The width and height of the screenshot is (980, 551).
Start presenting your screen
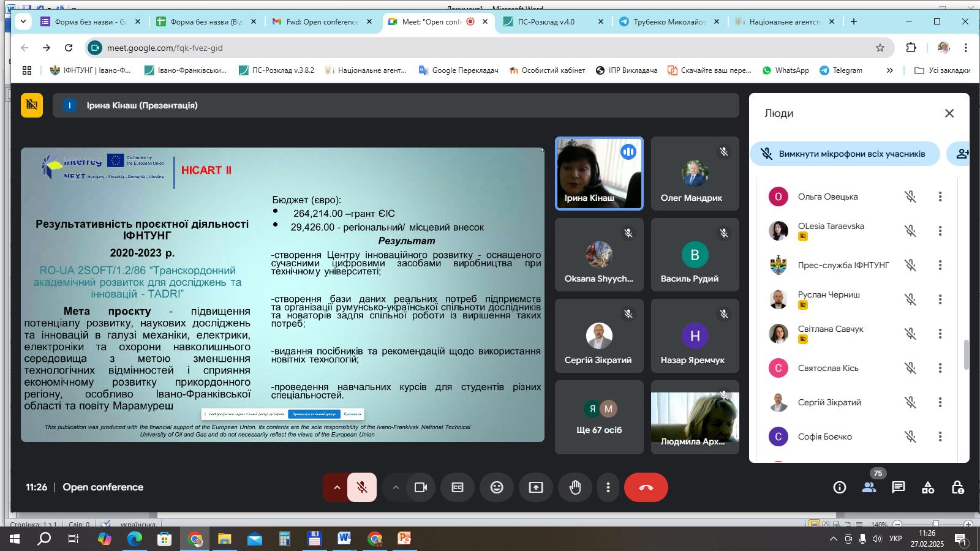pyautogui.click(x=535, y=487)
